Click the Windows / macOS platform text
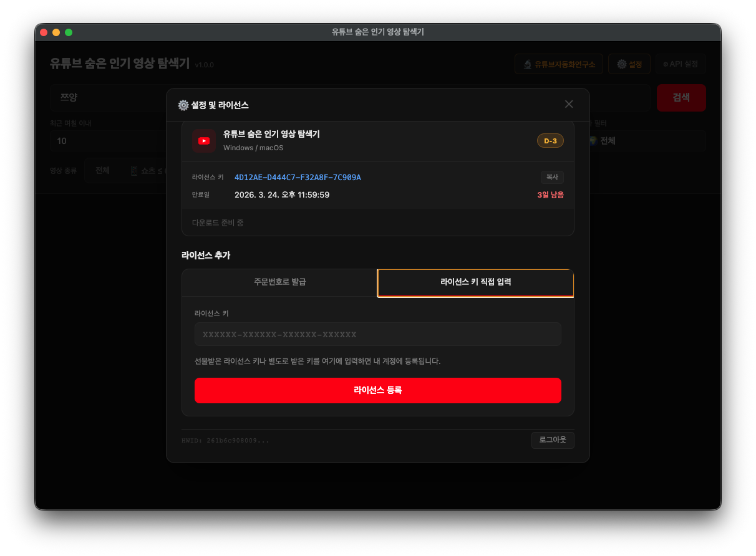756x556 pixels. coord(253,148)
